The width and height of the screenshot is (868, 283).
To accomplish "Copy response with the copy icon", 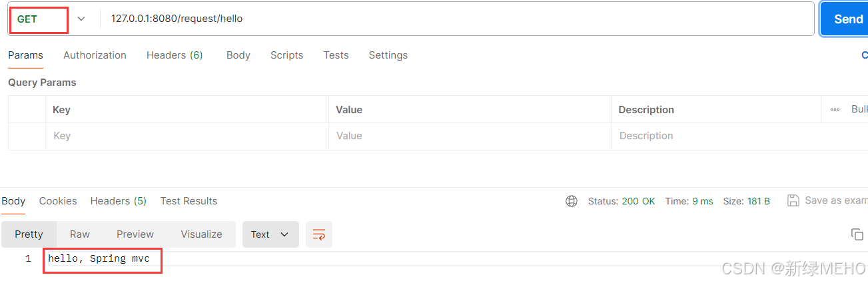I will [857, 234].
